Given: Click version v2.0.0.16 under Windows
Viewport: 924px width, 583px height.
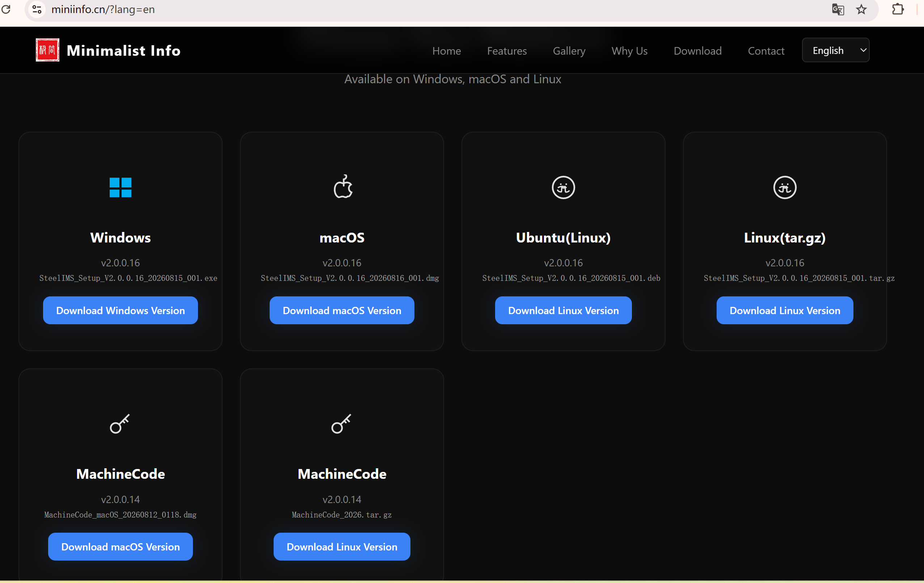Looking at the screenshot, I should (x=121, y=263).
